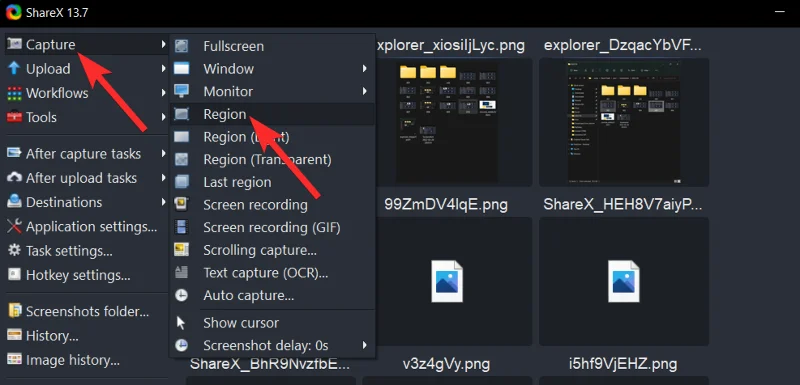
Task: Select explorer_DzqacYbVF thumbnail image
Action: 623,122
